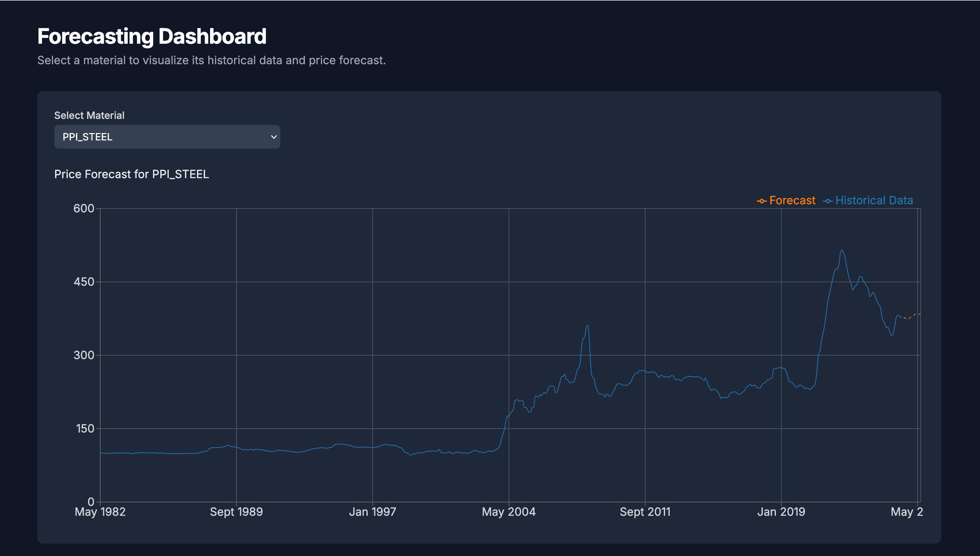
Task: Click the chevron arrow in material selector
Action: (274, 137)
